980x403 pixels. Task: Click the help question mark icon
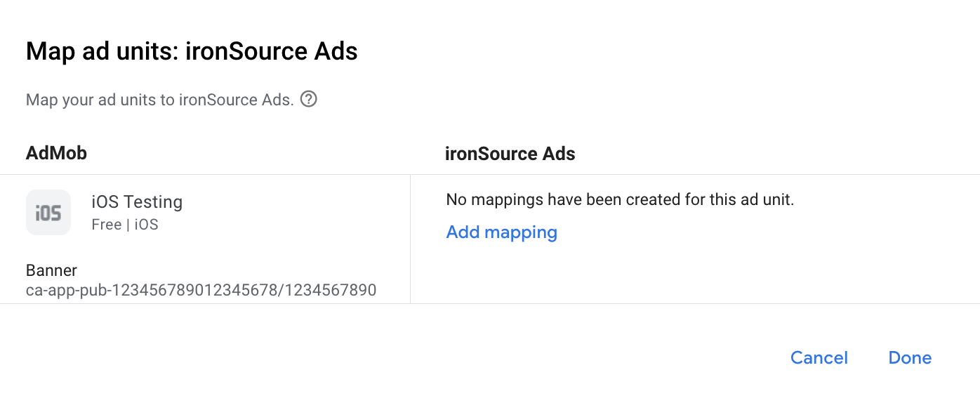[308, 100]
